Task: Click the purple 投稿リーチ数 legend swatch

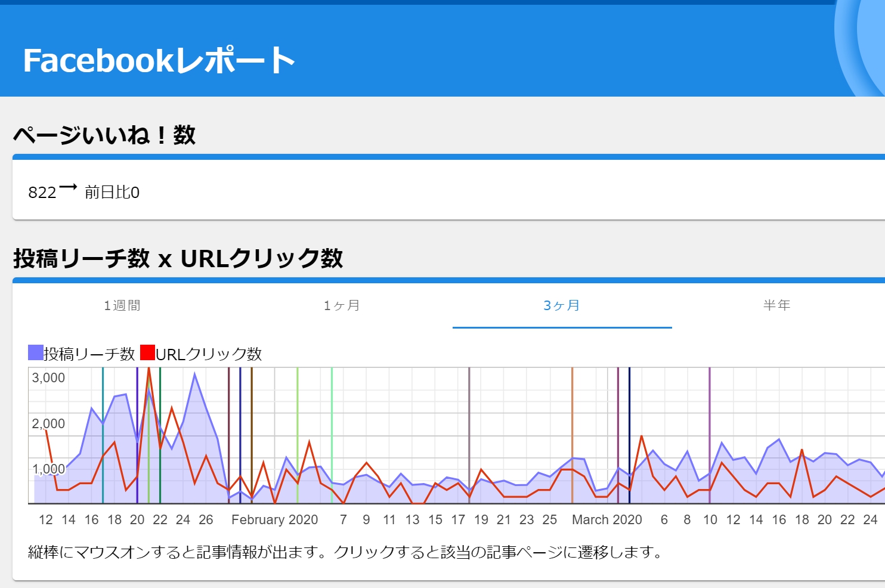Action: [x=34, y=353]
